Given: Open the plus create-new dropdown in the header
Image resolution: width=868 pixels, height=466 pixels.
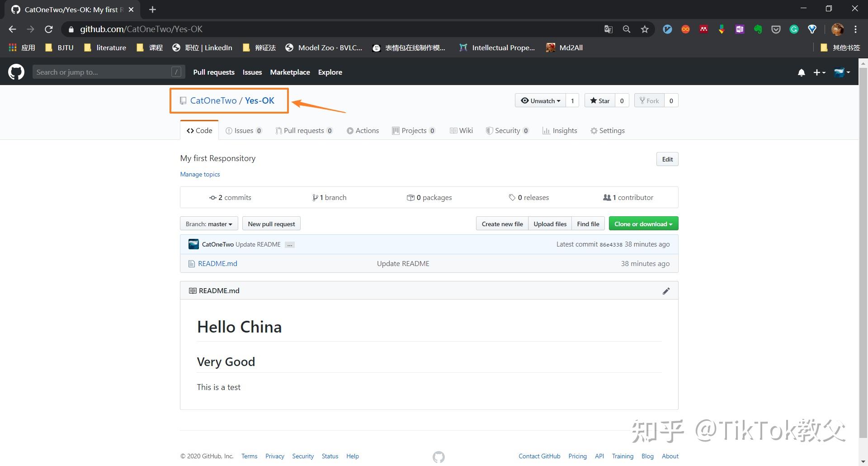Looking at the screenshot, I should point(819,72).
